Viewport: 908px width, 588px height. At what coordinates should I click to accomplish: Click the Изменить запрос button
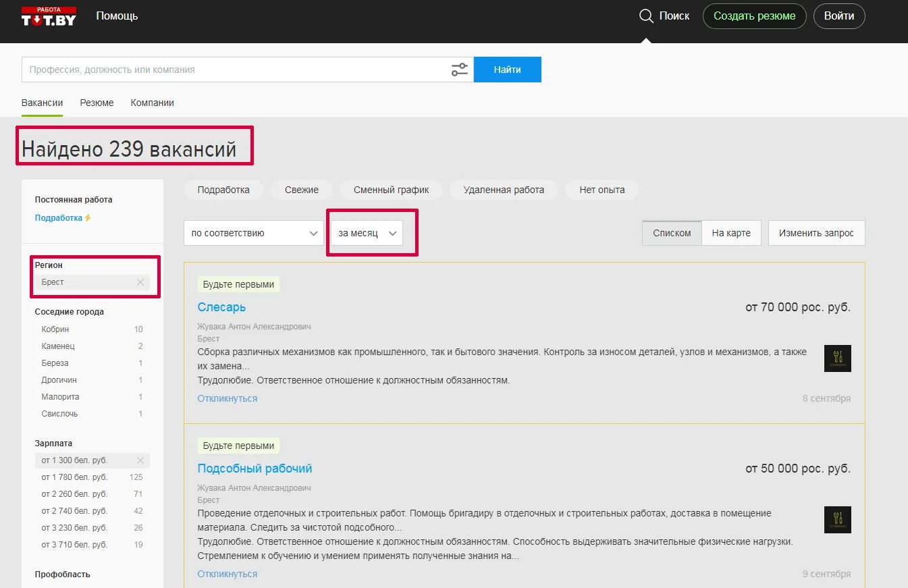[x=816, y=233]
